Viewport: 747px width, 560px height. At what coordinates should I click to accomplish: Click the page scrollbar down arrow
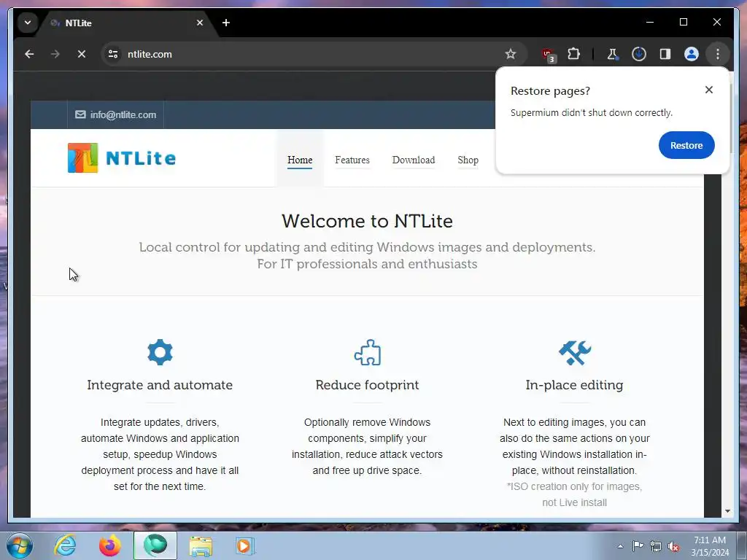[x=727, y=511]
